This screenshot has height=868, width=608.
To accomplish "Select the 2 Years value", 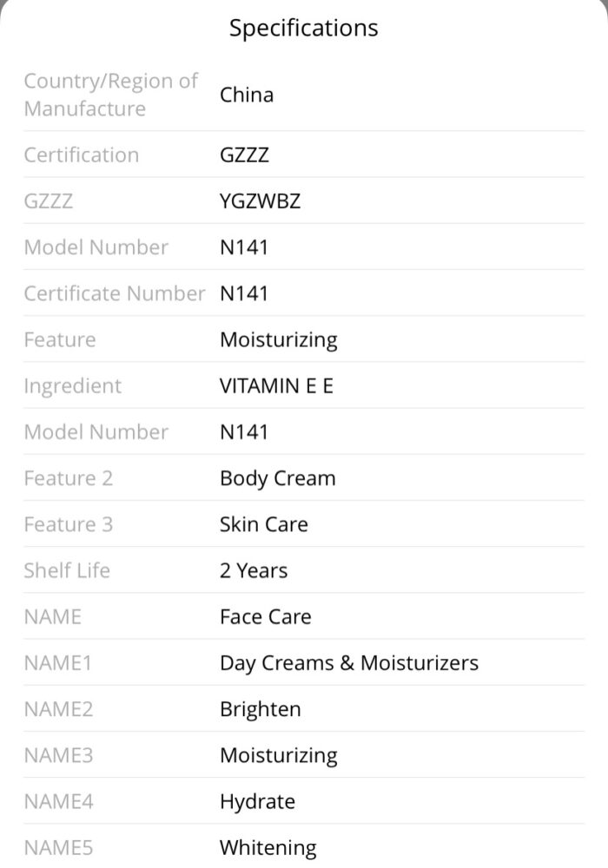I will 254,570.
